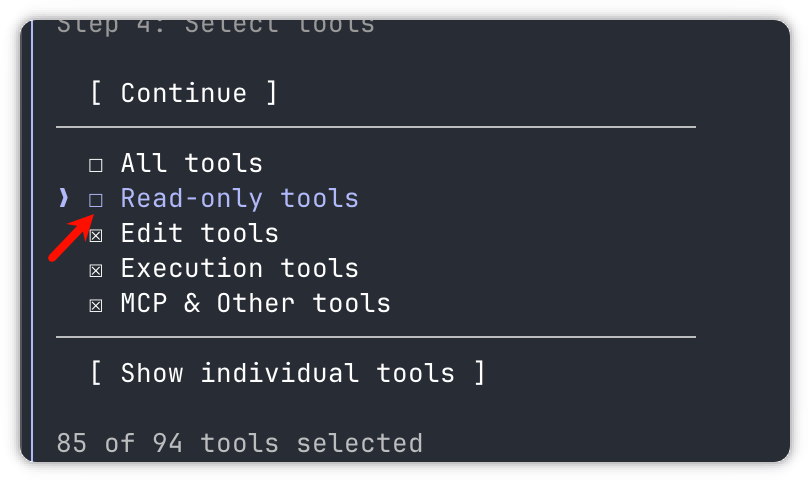Select the highlighted "Read-only tools" label
The image size is (810, 482).
click(x=240, y=199)
